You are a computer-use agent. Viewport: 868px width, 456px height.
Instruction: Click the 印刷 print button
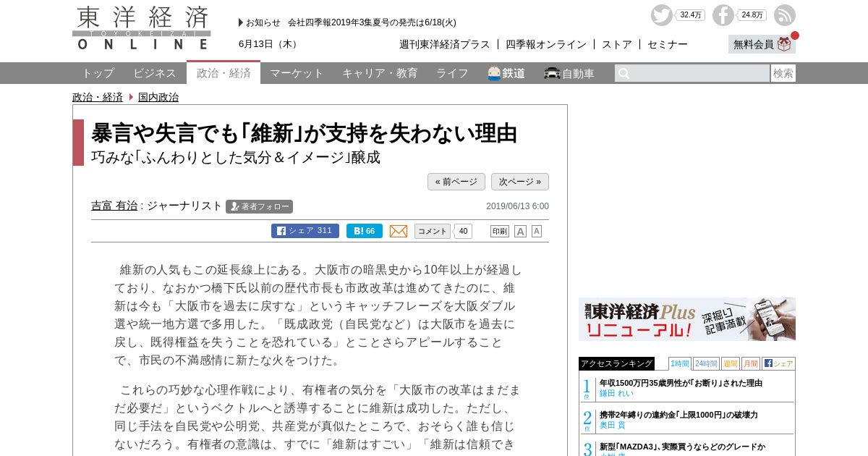click(x=500, y=231)
